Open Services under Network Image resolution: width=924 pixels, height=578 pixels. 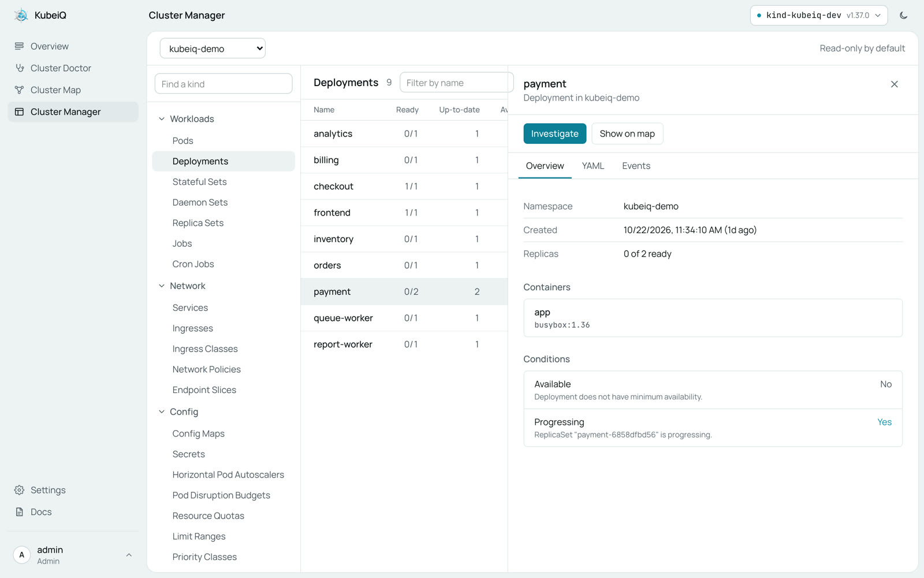pyautogui.click(x=223, y=308)
